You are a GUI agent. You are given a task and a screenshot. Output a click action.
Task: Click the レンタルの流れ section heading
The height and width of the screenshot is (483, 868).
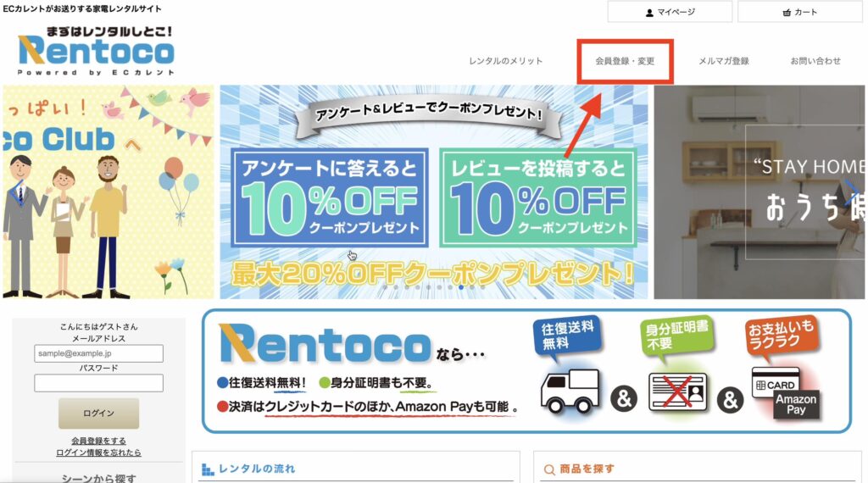pos(257,469)
